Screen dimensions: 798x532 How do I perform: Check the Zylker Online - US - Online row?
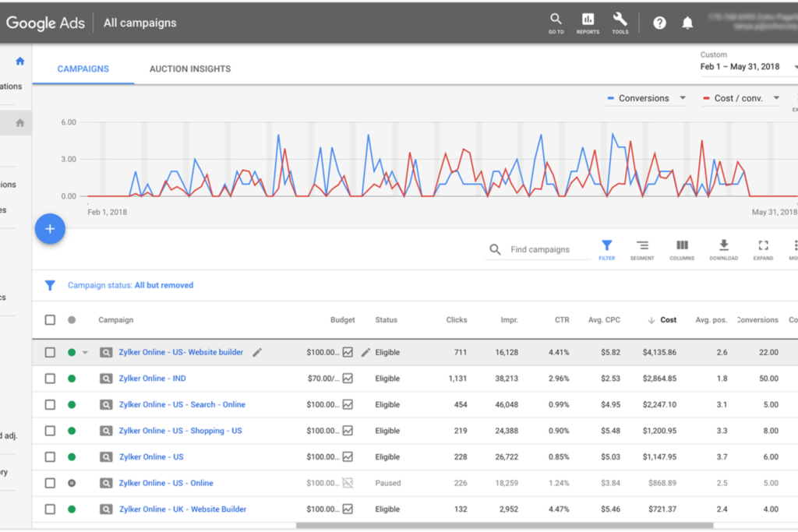[50, 483]
